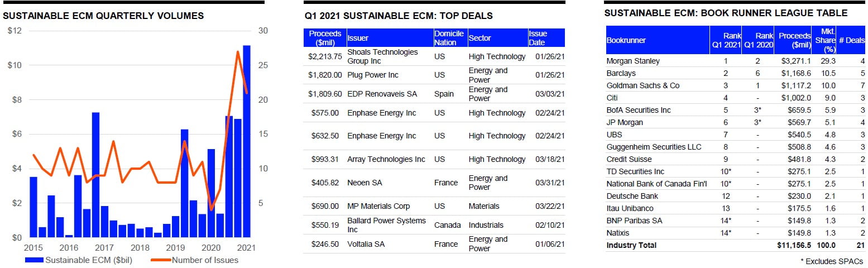Viewport: 868px width, 268px height.
Task: Click the # Deals column header
Action: [x=852, y=40]
